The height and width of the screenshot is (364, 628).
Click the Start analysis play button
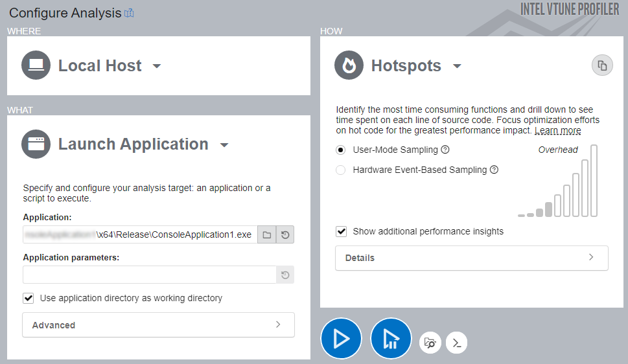[341, 339]
